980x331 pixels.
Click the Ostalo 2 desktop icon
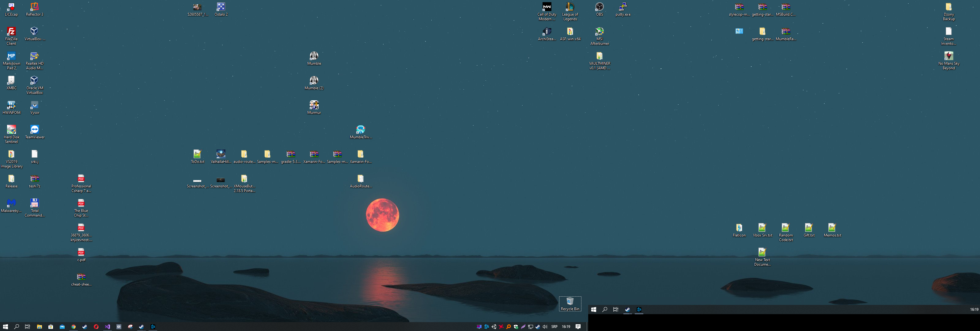pyautogui.click(x=221, y=10)
